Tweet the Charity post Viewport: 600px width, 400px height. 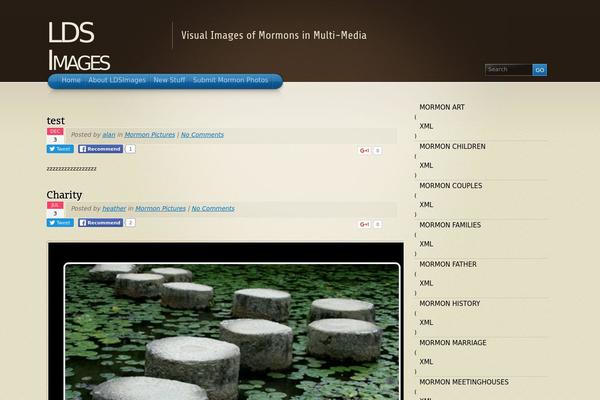pos(60,223)
